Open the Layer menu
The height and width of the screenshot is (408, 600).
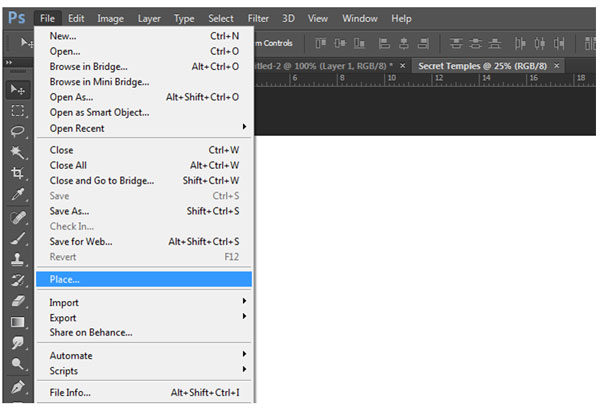pos(149,18)
